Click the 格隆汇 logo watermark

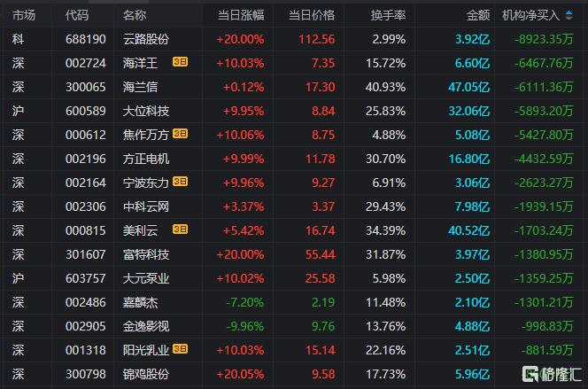click(x=552, y=374)
